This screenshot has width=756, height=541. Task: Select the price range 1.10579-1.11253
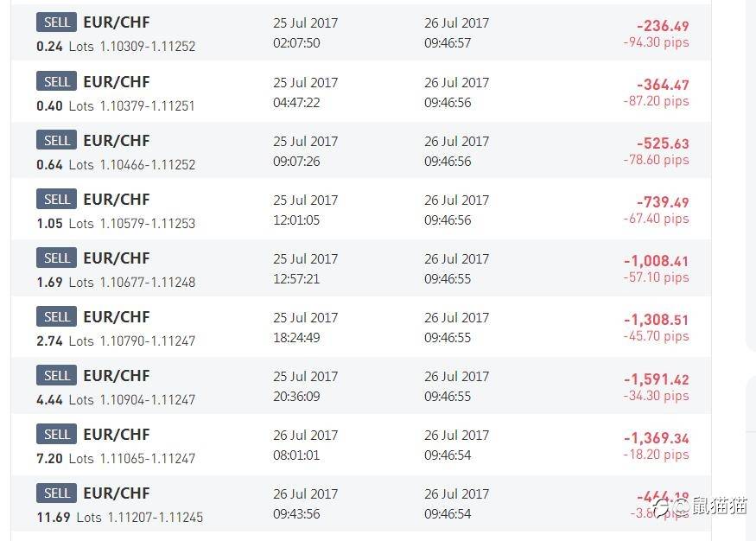pos(148,224)
